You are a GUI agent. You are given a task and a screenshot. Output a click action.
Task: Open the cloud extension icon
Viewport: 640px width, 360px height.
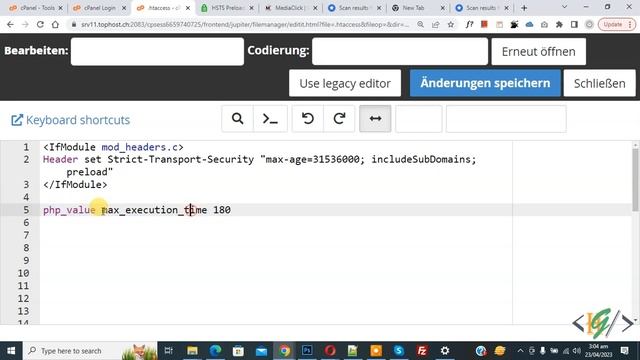(529, 24)
